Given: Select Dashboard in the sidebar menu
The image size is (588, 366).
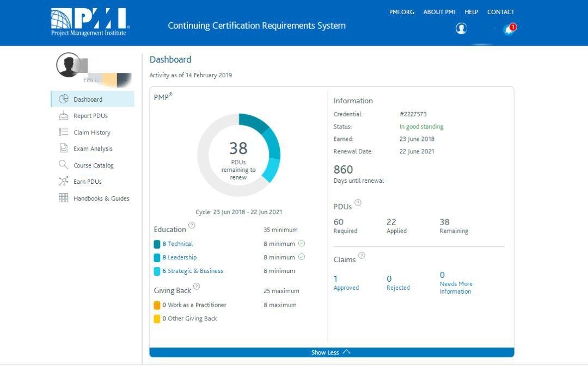Looking at the screenshot, I should point(88,100).
